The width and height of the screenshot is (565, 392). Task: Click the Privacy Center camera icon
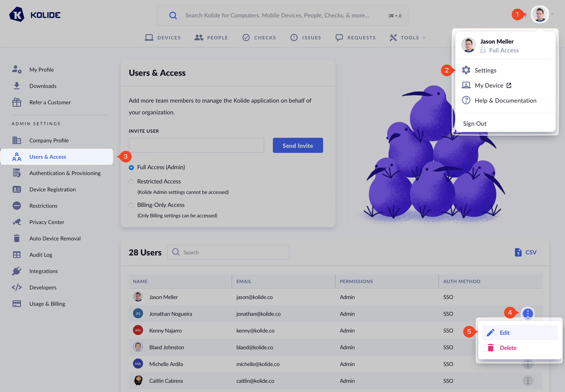pyautogui.click(x=17, y=222)
